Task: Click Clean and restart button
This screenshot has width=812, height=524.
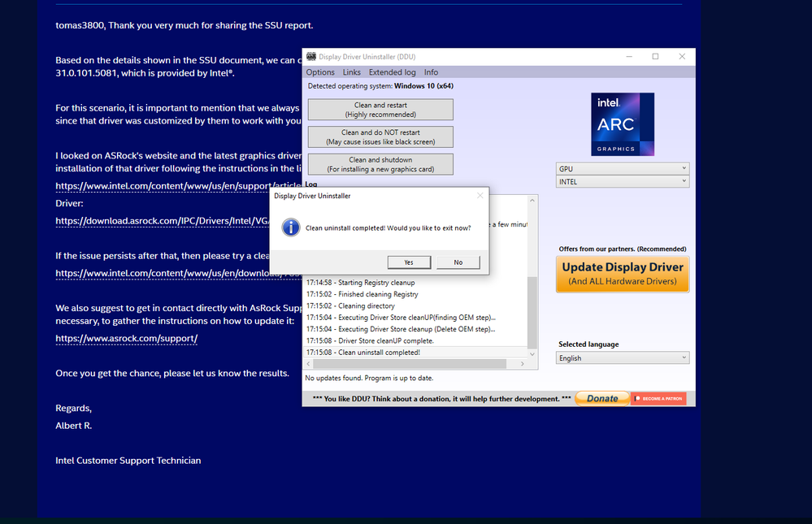Action: [x=380, y=110]
